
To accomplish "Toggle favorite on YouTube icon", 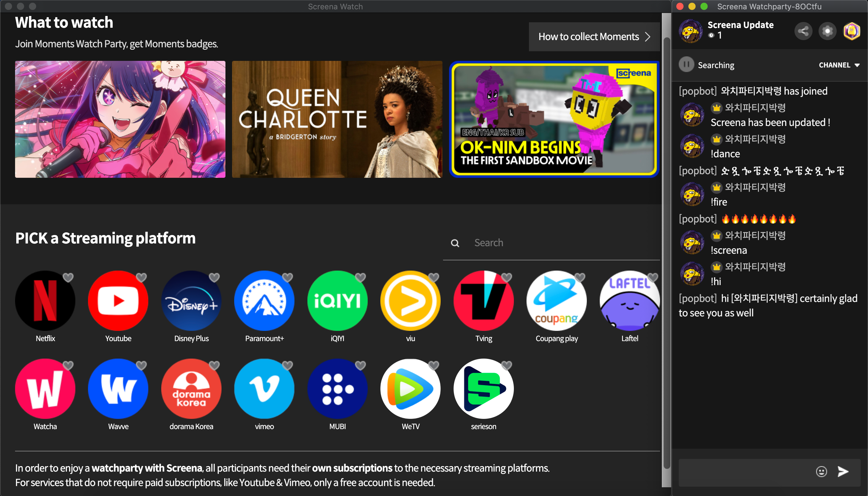I will click(x=141, y=277).
